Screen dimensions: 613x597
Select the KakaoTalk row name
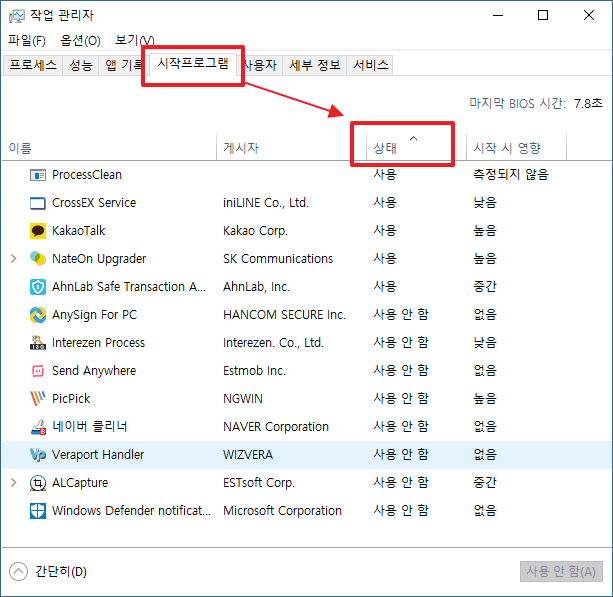(79, 231)
